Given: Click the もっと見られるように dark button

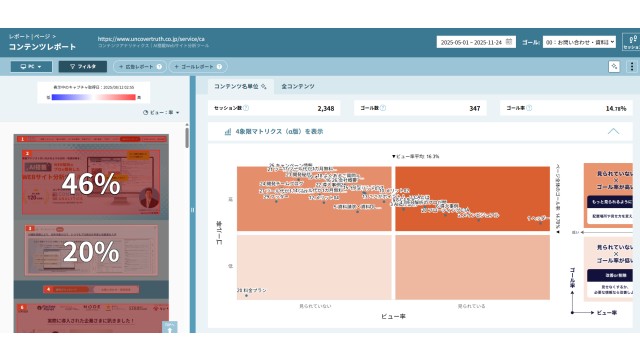Looking at the screenshot, I should tap(610, 202).
